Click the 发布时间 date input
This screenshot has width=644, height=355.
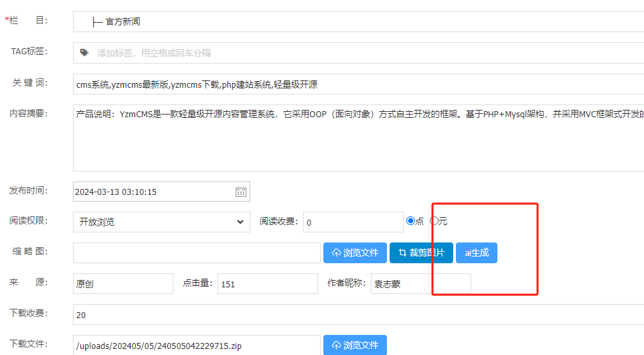point(153,192)
